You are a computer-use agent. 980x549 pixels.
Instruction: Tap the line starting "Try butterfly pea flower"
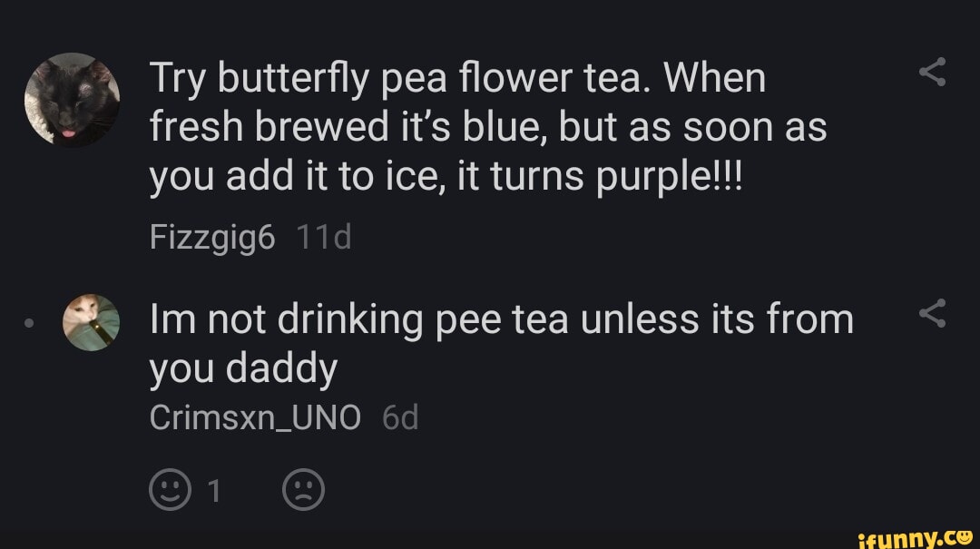(457, 80)
